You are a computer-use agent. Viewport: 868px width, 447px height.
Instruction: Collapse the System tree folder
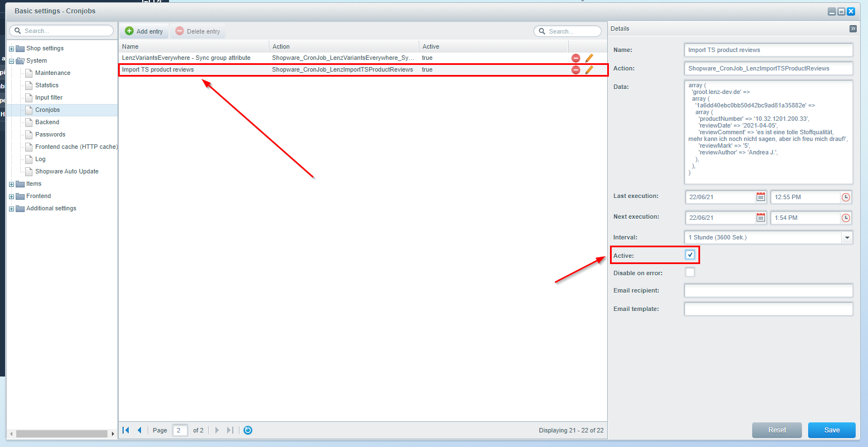point(12,60)
